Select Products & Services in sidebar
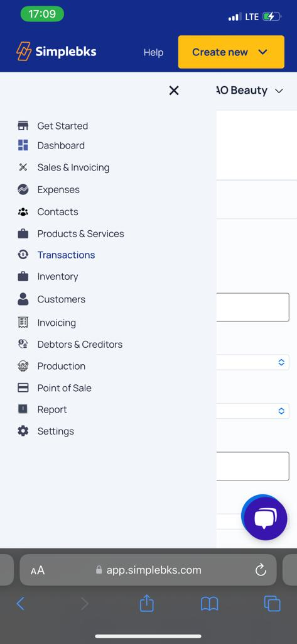Image resolution: width=297 pixels, height=644 pixels. (80, 233)
